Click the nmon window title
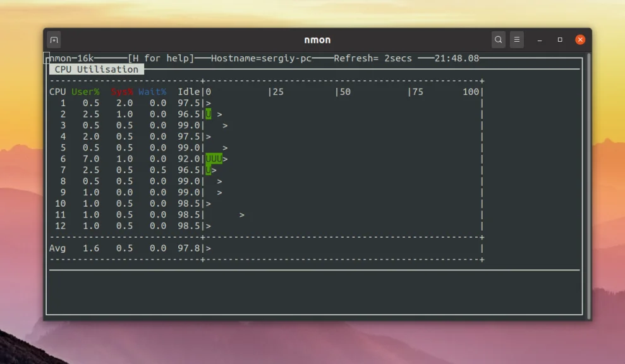 317,40
